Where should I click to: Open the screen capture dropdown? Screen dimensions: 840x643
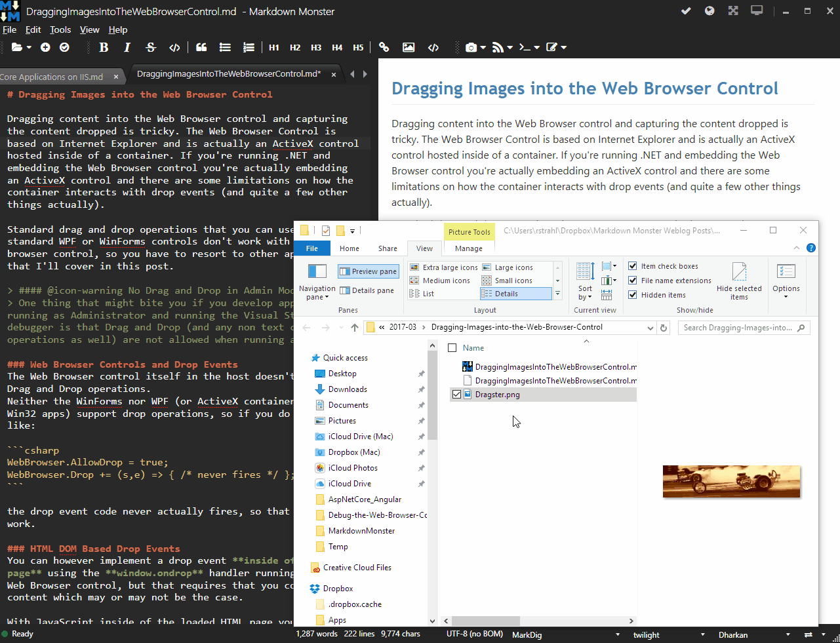tap(483, 47)
